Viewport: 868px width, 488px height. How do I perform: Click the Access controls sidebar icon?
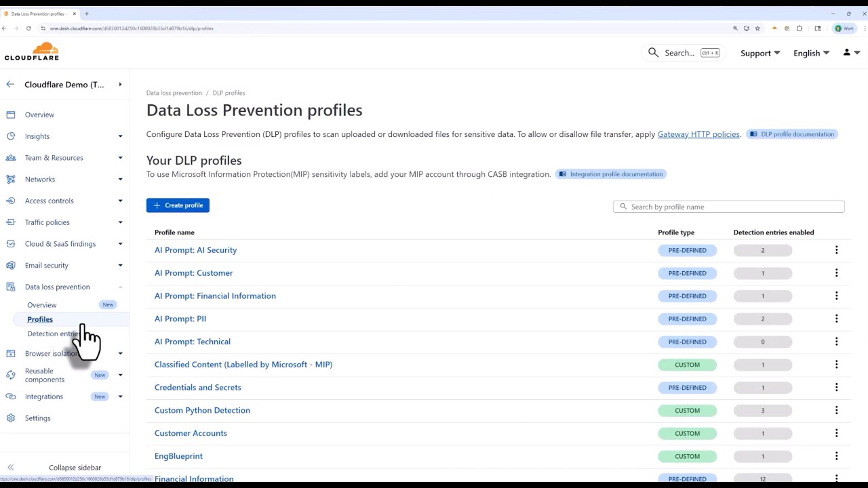tap(11, 201)
